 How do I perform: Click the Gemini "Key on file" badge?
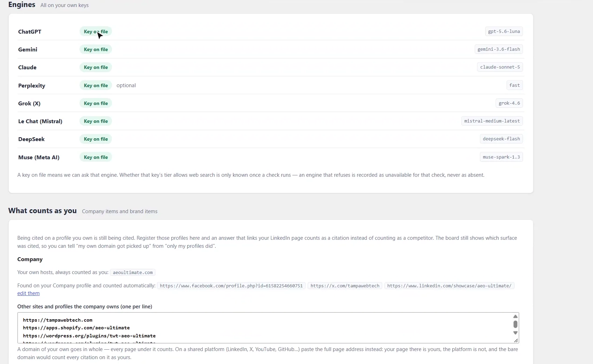96,49
